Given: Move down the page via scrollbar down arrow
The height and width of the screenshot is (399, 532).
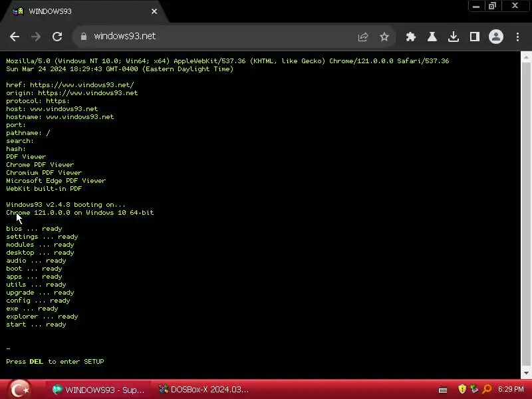Looking at the screenshot, I should pyautogui.click(x=526, y=373).
